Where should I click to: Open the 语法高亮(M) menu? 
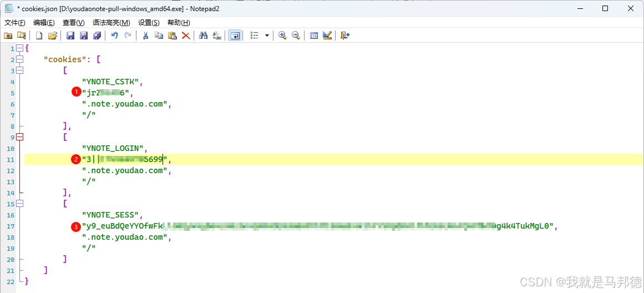pyautogui.click(x=111, y=23)
